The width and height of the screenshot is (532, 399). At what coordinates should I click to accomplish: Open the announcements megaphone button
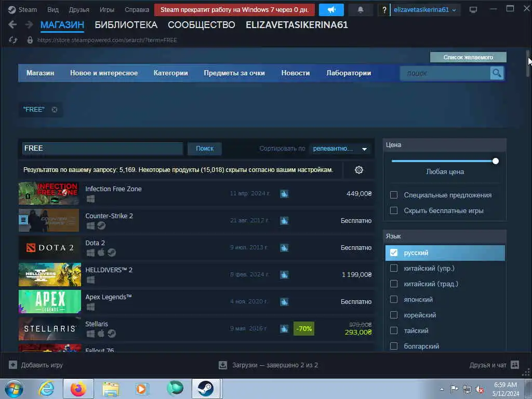coord(331,10)
